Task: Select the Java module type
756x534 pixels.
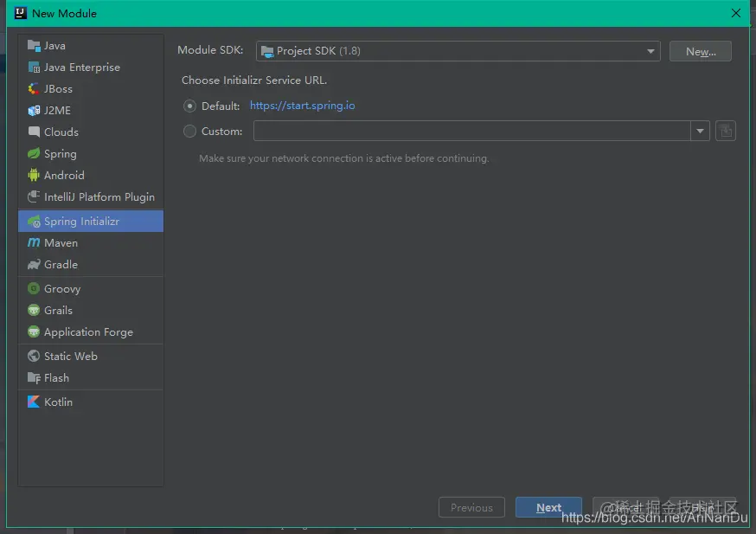Action: (91, 46)
